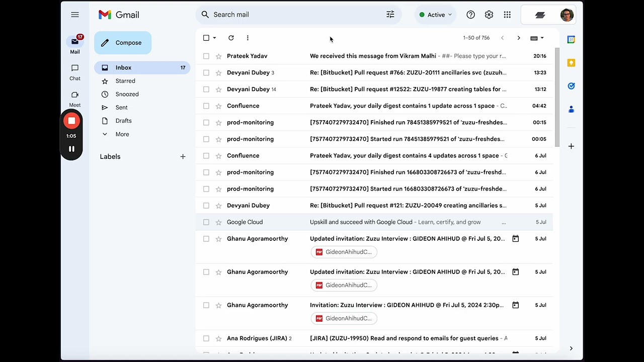Open Google Calendar side panel

pos(571,39)
